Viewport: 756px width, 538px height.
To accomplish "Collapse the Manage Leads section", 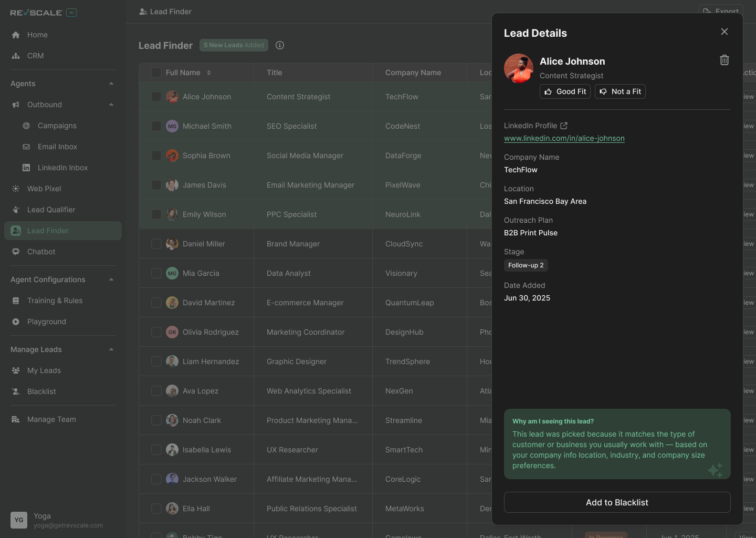I will [111, 349].
